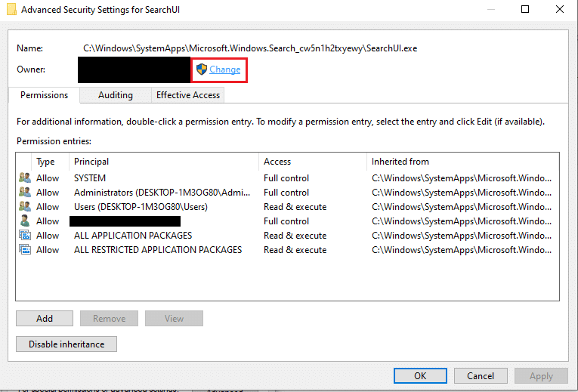Click the ALL APPLICATION PACKAGES package icon
The width and height of the screenshot is (578, 392).
(x=25, y=236)
